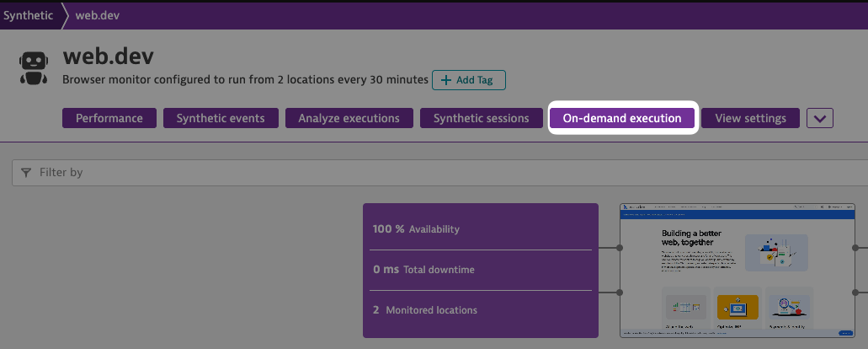Viewport: 868px width, 349px height.
Task: Open the web.dev page screenshot thumbnail
Action: [737, 271]
